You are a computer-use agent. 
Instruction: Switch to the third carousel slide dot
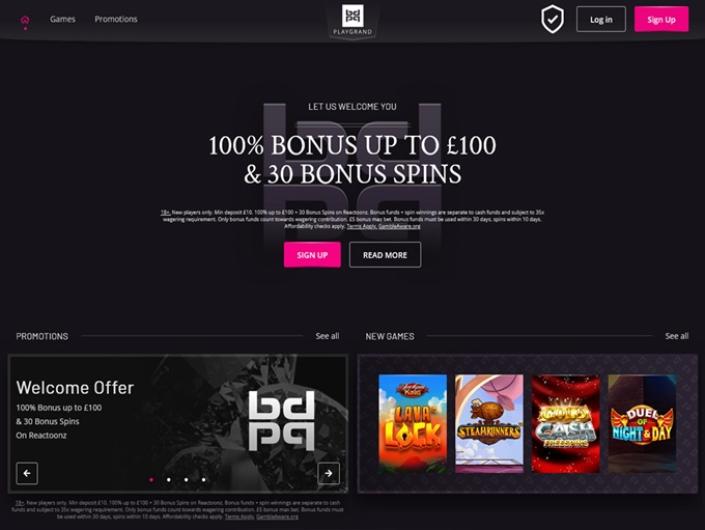[x=186, y=480]
